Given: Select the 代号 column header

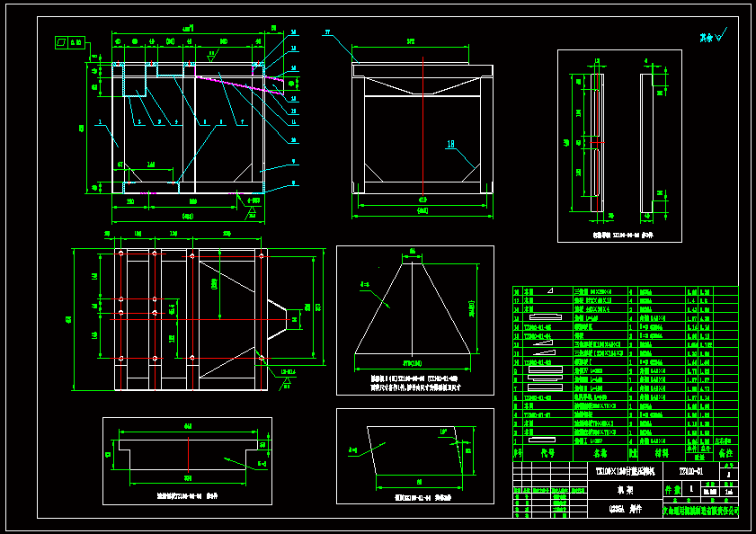Looking at the screenshot, I should coord(547,453).
